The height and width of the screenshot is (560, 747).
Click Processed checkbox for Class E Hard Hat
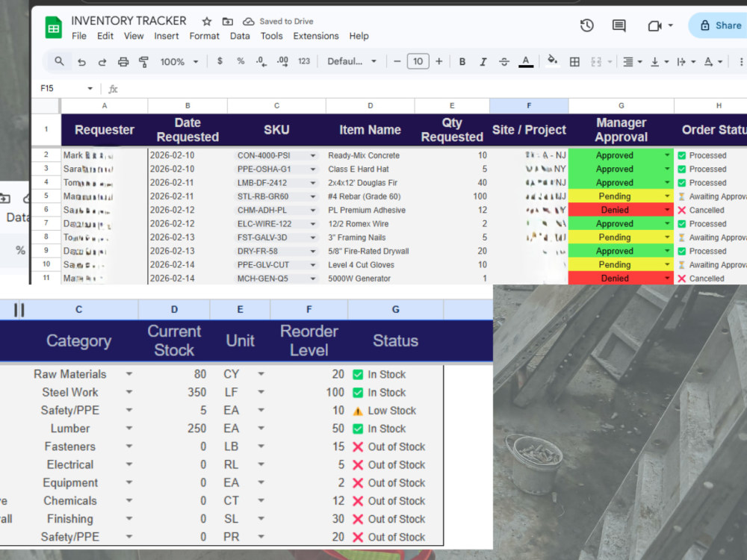(x=682, y=169)
